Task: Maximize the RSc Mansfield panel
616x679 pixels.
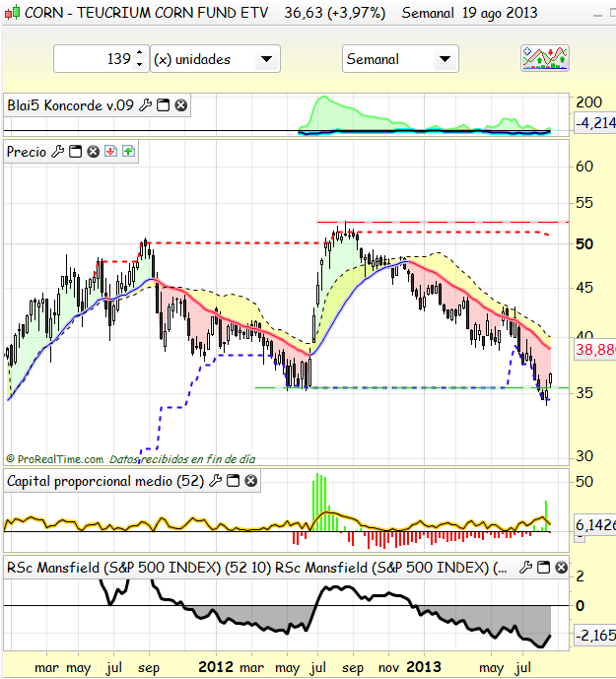Action: (543, 568)
